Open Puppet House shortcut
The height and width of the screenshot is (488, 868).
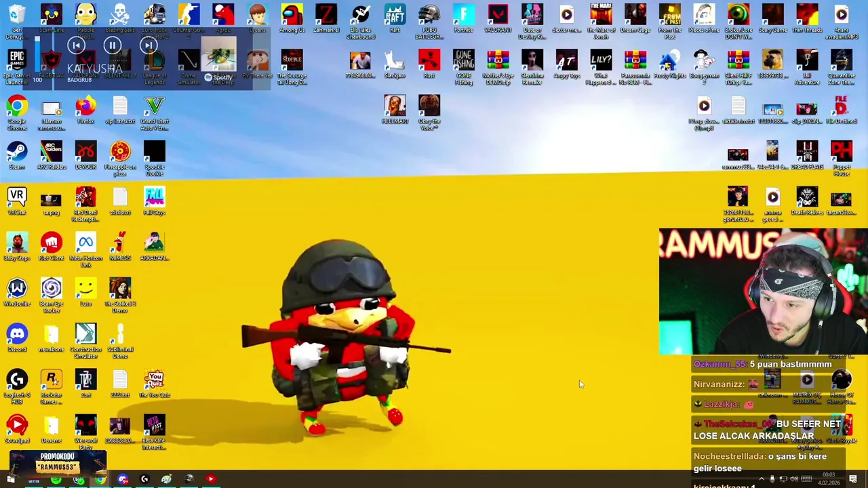[x=841, y=159]
